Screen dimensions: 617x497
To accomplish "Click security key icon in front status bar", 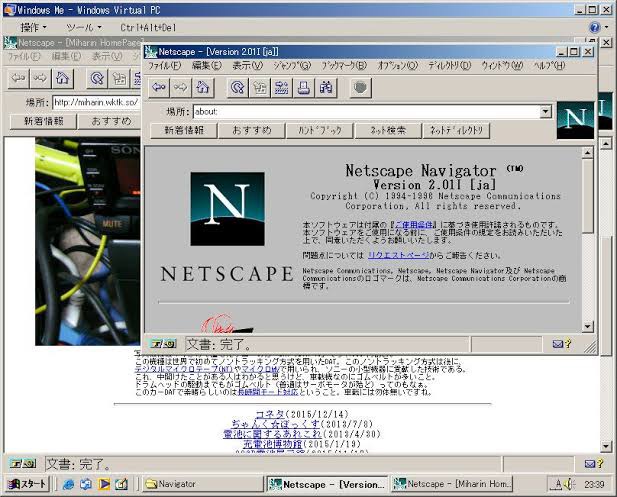I will click(x=163, y=344).
